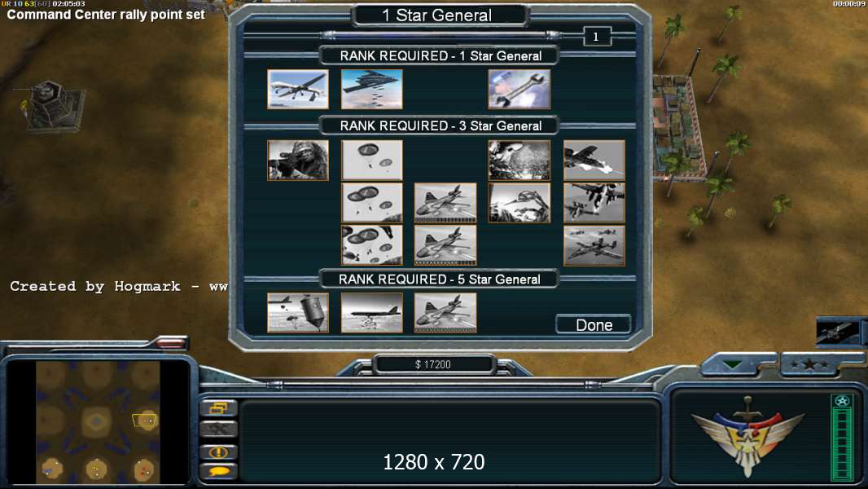Select the A-10 strike level one icon
868x489 pixels.
click(x=594, y=160)
